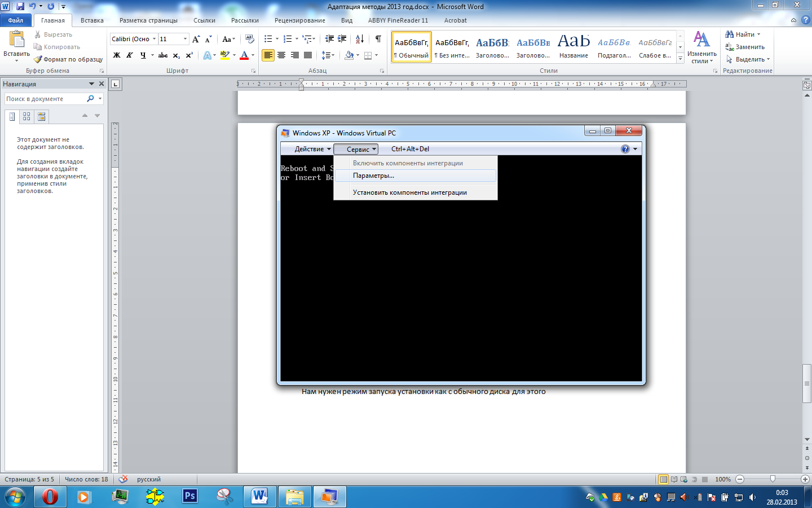Toggle bold formatting in the Font group
The image size is (812, 508).
(x=117, y=55)
